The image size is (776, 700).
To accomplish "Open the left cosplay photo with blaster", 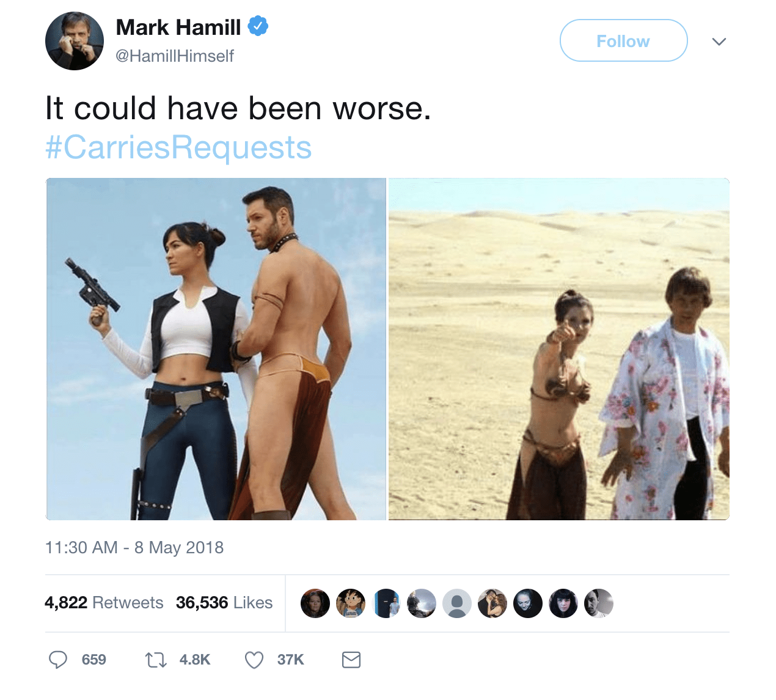I will tap(216, 349).
